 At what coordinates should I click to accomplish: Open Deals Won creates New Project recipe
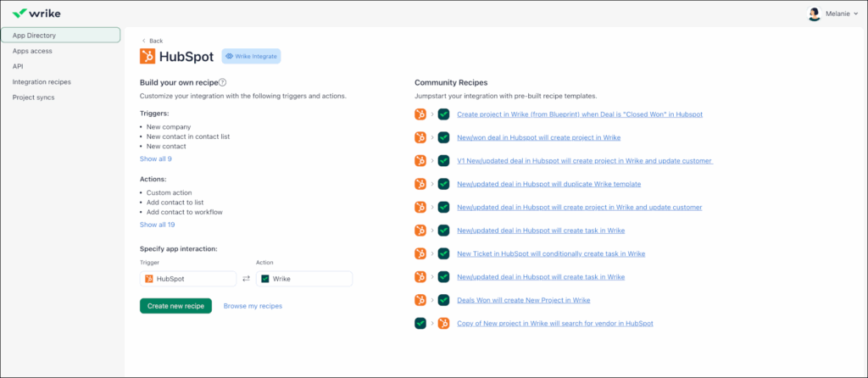click(524, 300)
